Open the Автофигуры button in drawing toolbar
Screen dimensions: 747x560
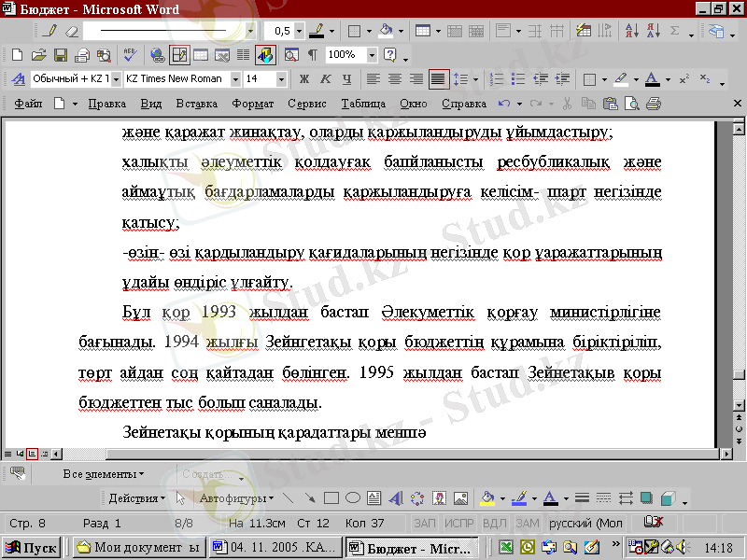coord(235,497)
